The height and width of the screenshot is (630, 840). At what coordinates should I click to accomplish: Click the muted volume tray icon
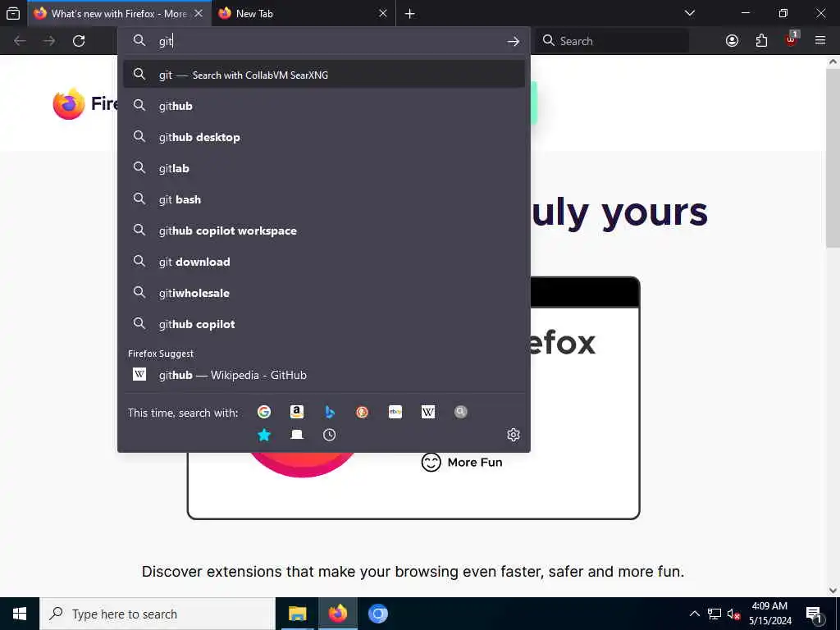pyautogui.click(x=733, y=614)
